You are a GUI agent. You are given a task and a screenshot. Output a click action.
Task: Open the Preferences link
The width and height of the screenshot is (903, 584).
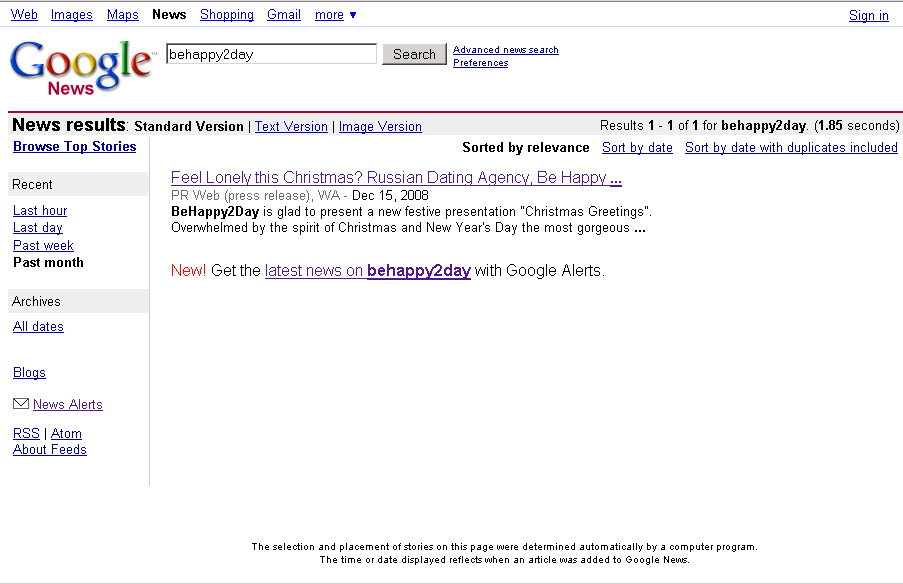(x=480, y=63)
